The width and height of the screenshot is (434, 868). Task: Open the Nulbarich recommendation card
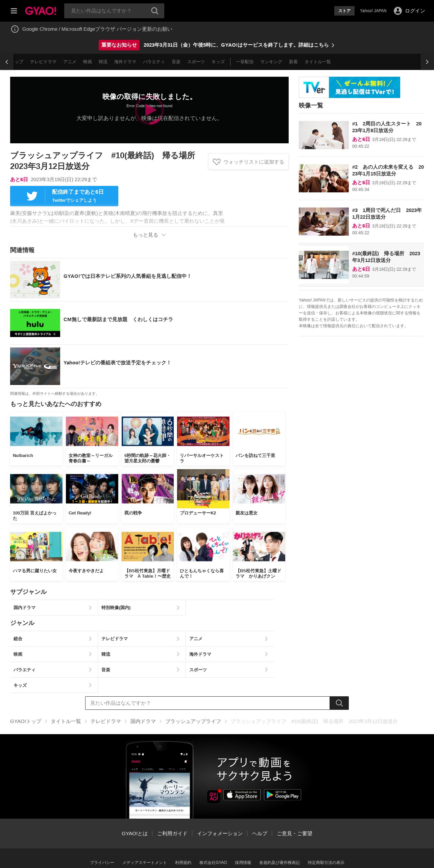37,439
